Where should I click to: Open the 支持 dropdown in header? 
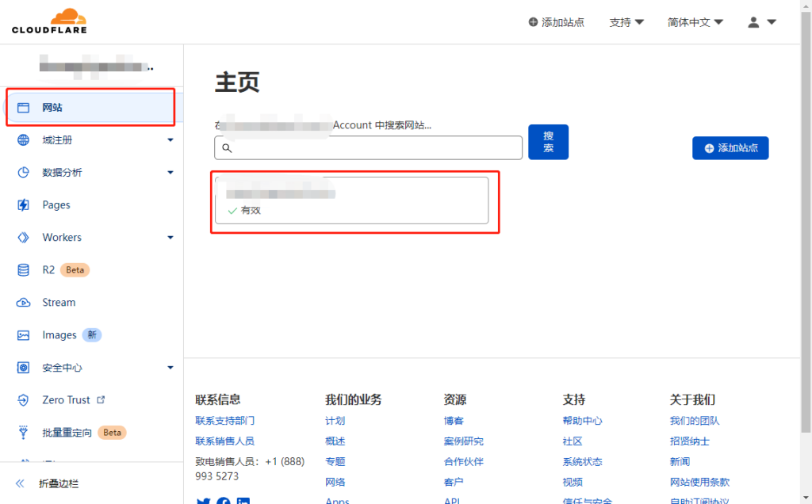626,22
